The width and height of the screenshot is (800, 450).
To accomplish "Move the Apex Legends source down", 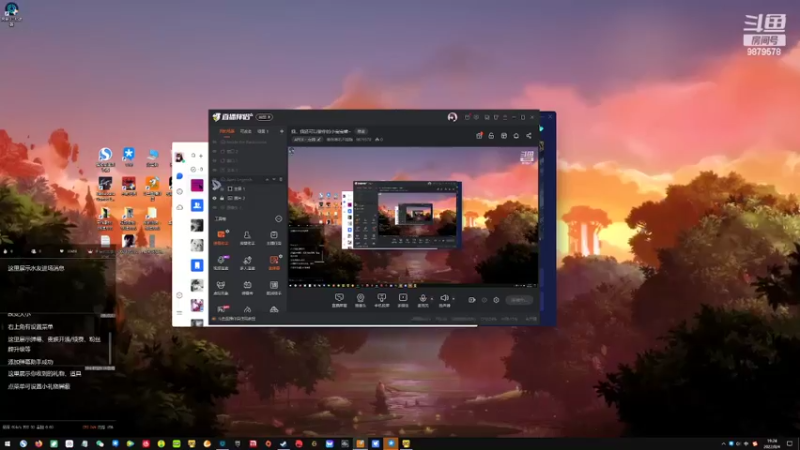I will point(274,180).
